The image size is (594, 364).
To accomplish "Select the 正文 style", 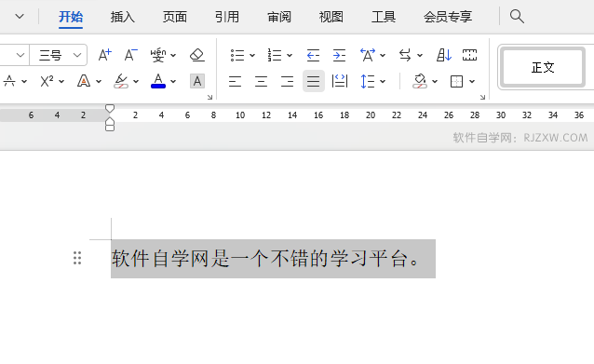I will (x=543, y=67).
